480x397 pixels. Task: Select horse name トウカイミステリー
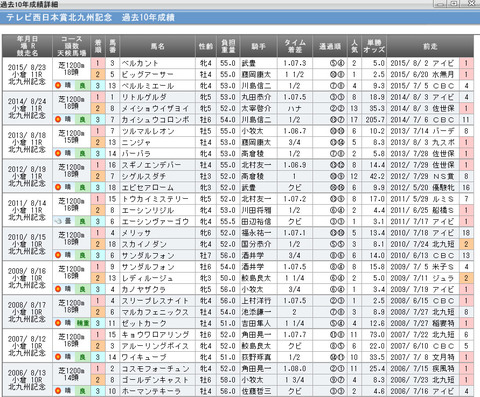[155, 199]
